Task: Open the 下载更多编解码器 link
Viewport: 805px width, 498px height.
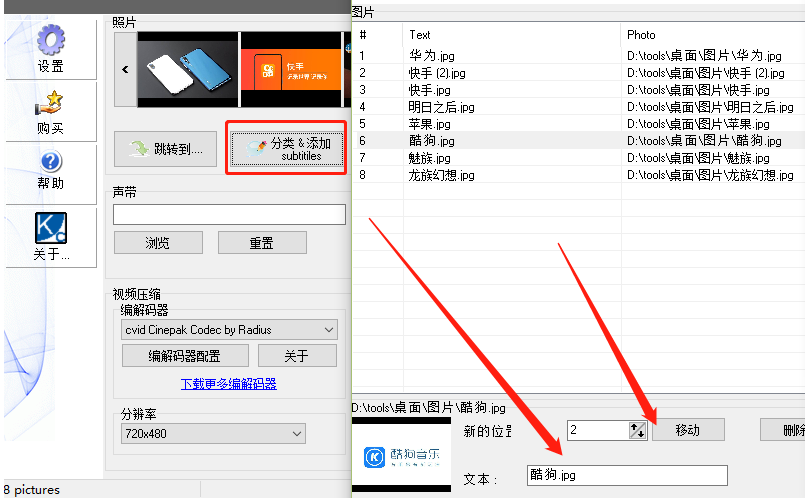Action: click(228, 384)
